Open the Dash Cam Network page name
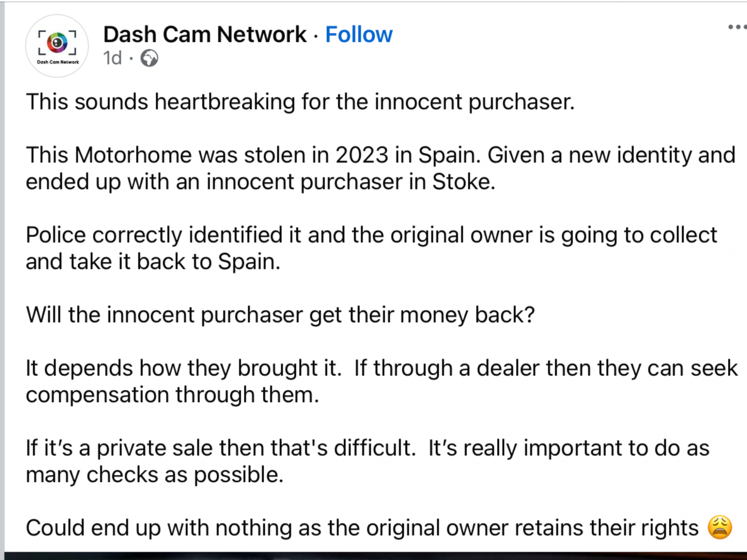The image size is (747, 560). 205,34
